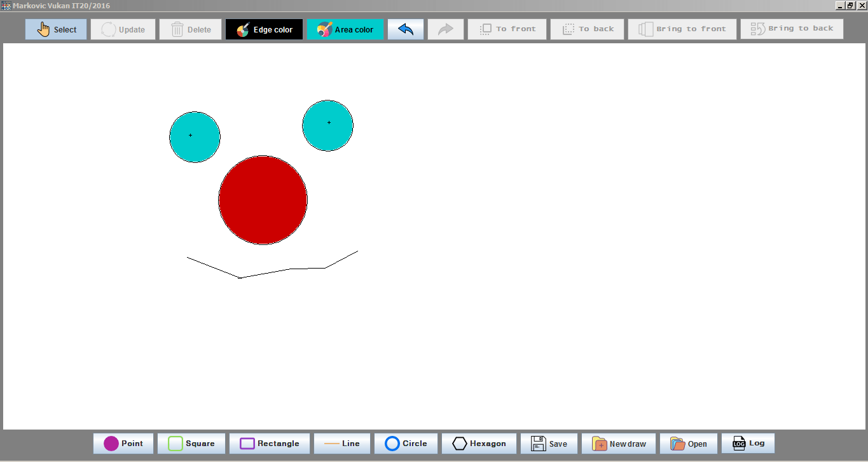
Task: Activate the Select hand tool
Action: [56, 29]
